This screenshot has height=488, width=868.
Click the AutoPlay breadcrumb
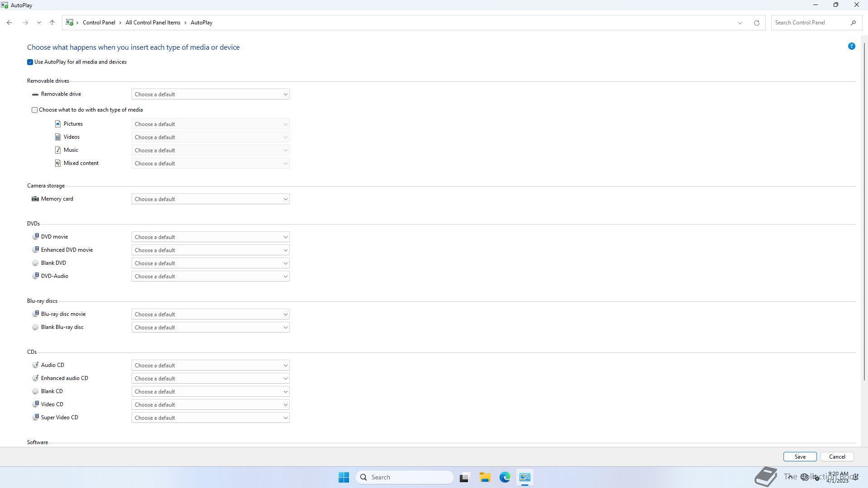(202, 23)
